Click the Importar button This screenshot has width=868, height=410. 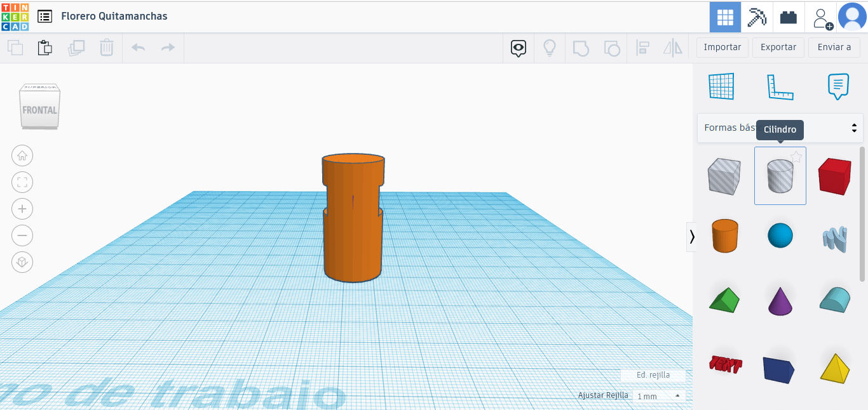click(x=722, y=48)
